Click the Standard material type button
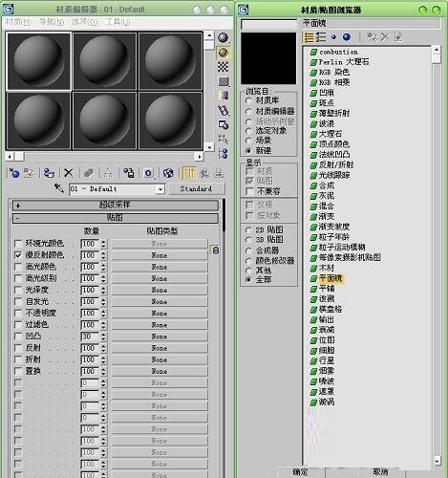The height and width of the screenshot is (478, 448). 196,189
